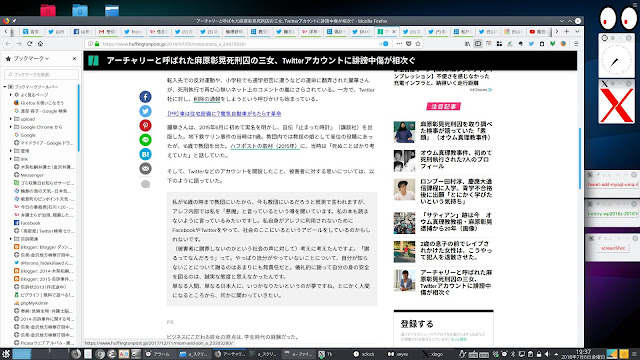Bookmark article with Hatena B! button
This screenshot has width=640, height=360.
(145, 154)
